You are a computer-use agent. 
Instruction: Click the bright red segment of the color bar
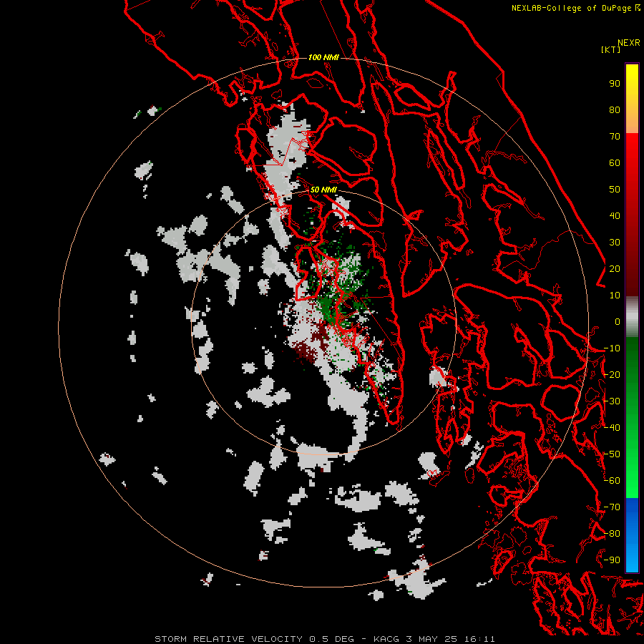point(632,150)
